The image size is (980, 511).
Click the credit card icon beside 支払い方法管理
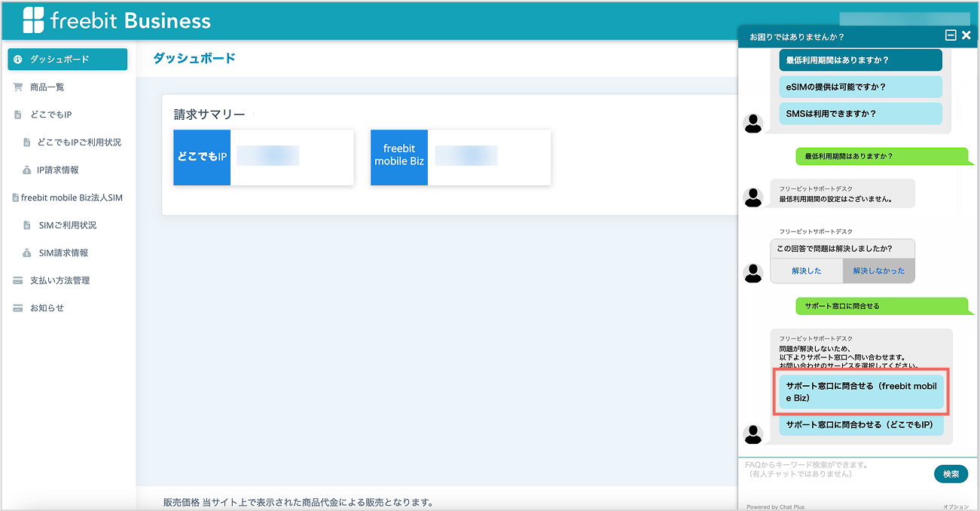pos(18,280)
